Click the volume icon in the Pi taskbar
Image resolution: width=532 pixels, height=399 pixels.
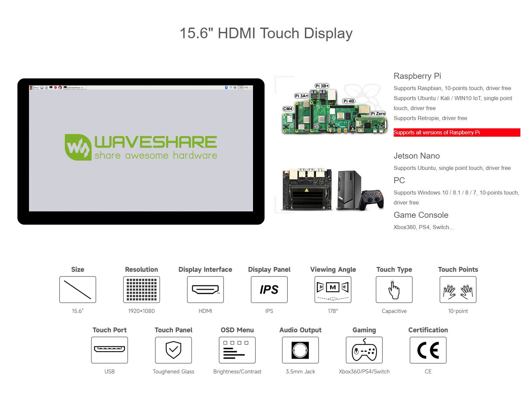(x=234, y=87)
